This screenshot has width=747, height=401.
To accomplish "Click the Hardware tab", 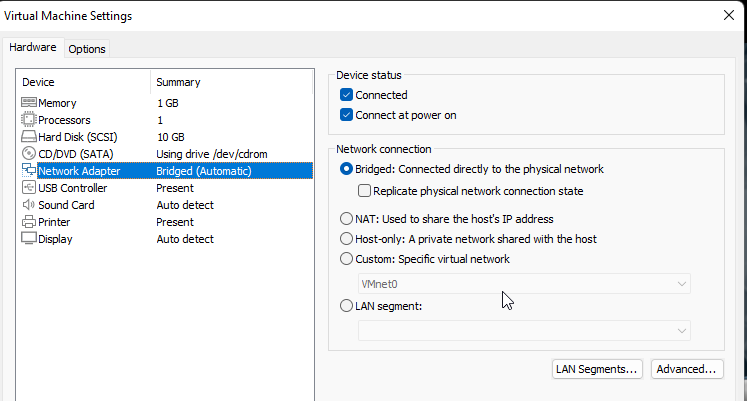I will 32,48.
